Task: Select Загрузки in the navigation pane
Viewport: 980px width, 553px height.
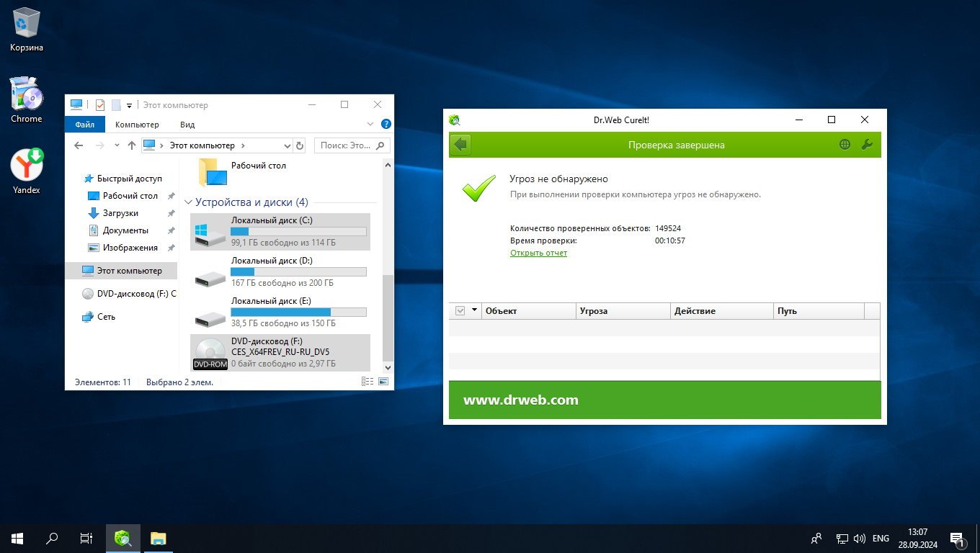Action: click(x=120, y=213)
